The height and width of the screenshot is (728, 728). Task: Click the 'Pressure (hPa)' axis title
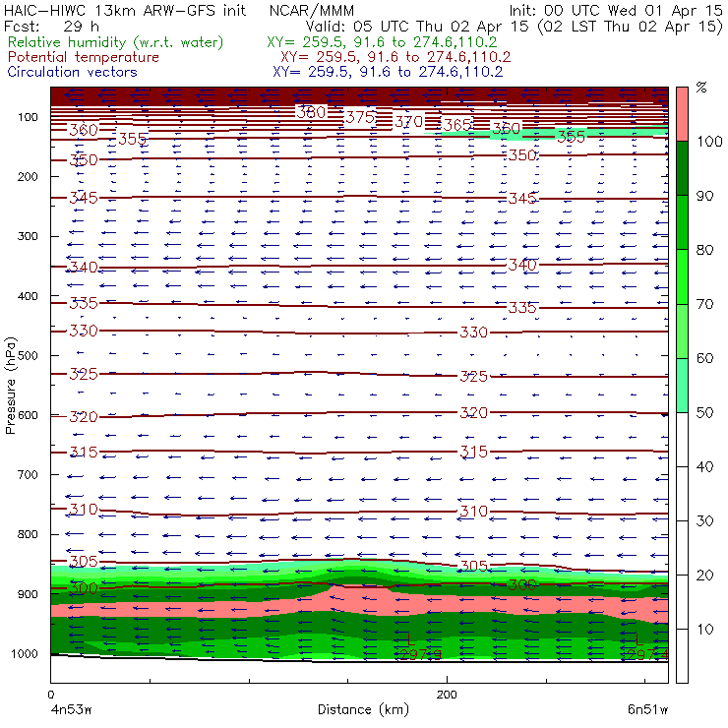[x=11, y=386]
